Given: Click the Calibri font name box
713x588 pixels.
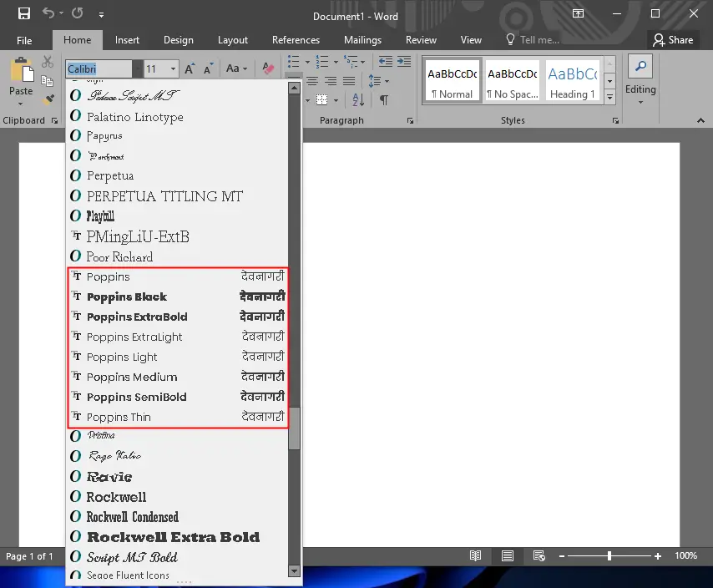Looking at the screenshot, I should pos(99,69).
